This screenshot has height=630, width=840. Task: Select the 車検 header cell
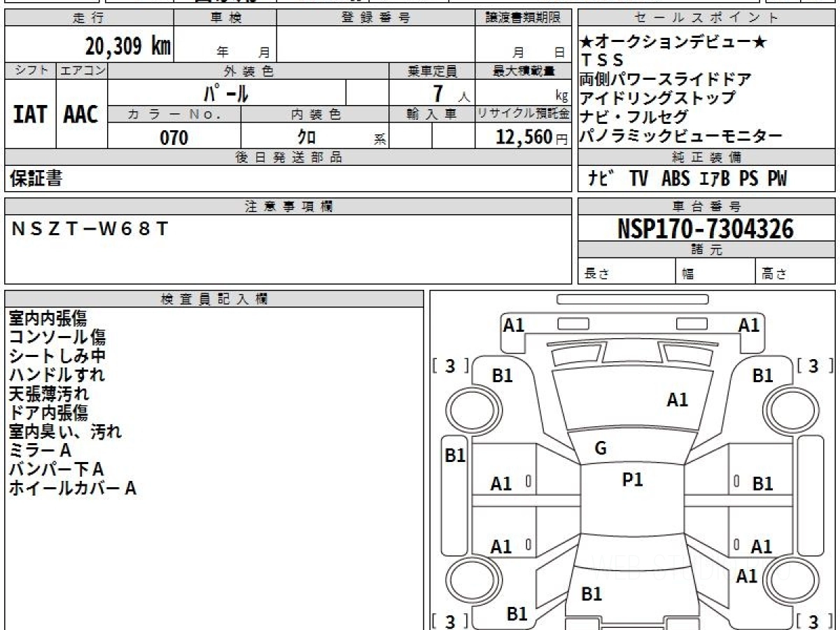click(225, 18)
